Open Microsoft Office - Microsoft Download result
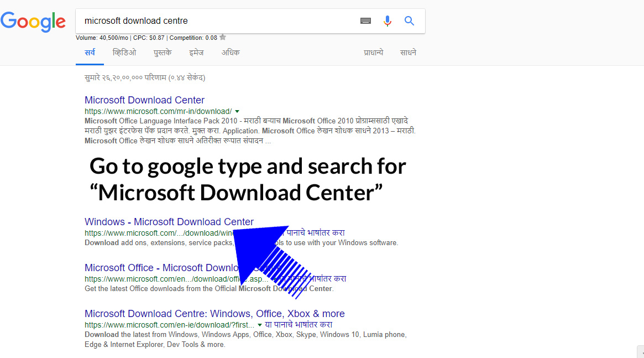644x358 pixels. tap(162, 268)
